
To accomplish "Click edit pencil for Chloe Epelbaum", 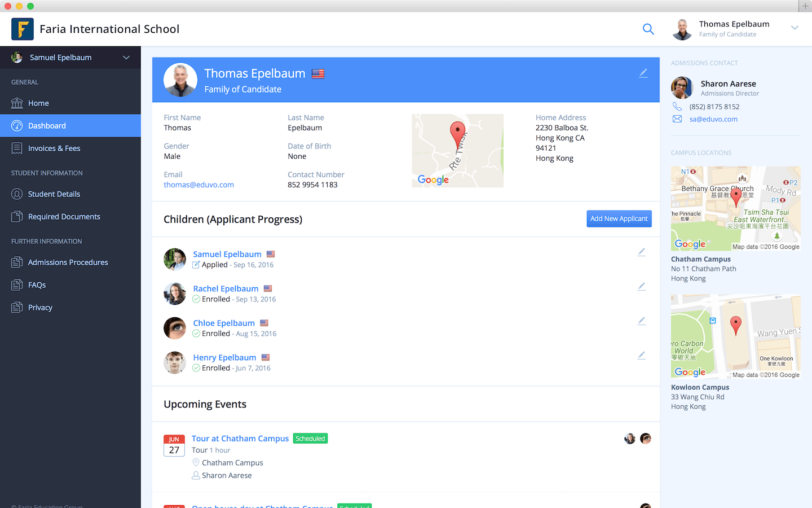I will pyautogui.click(x=641, y=321).
